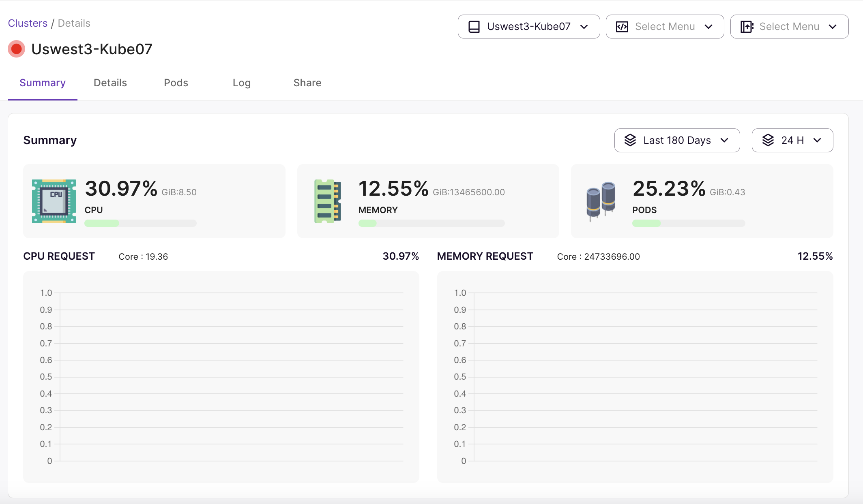This screenshot has width=863, height=504.
Task: Click inside the CPU Request chart area
Action: [231, 377]
